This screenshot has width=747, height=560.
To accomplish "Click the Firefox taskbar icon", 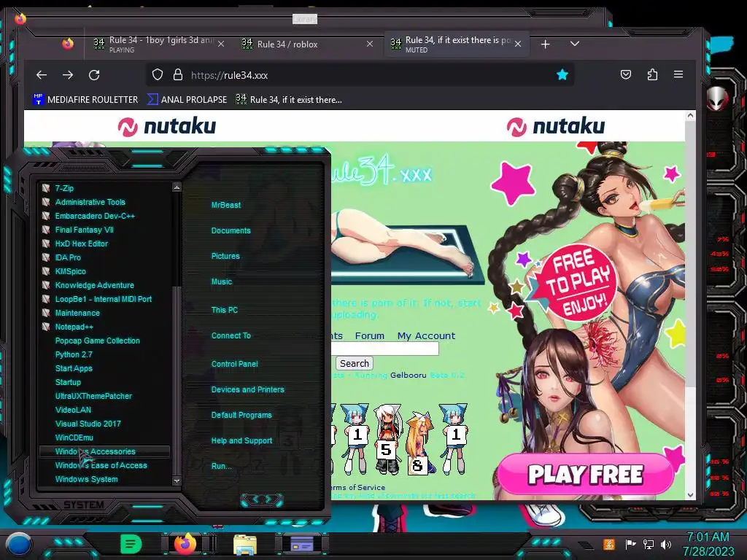I will (x=185, y=544).
